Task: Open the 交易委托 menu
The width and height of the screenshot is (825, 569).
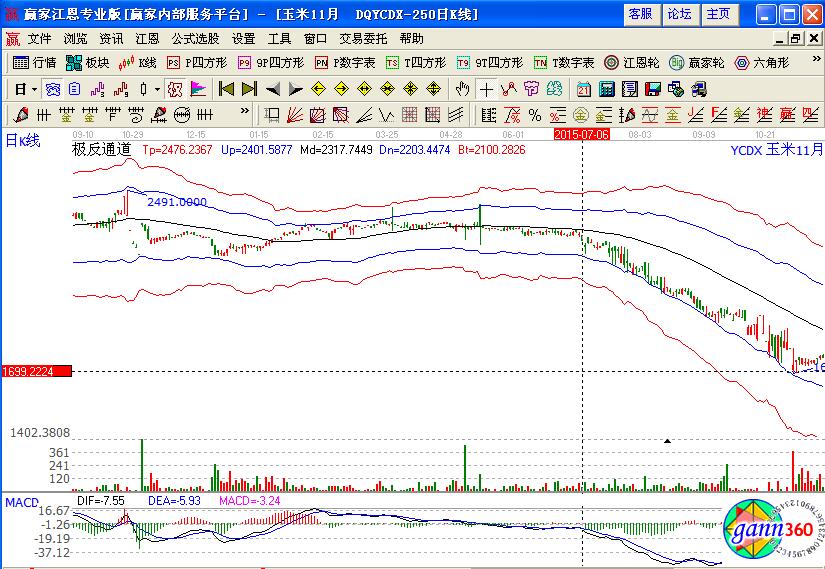Action: click(x=363, y=38)
